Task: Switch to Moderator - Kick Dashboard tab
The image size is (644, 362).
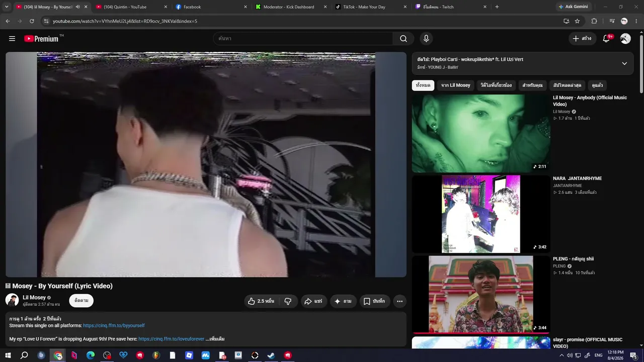Action: point(291,7)
